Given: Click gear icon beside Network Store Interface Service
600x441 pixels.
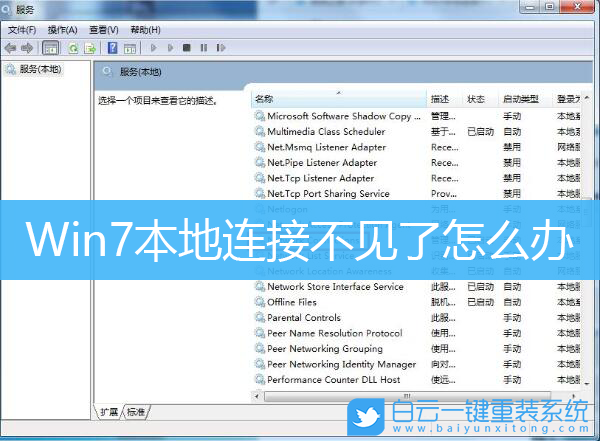Looking at the screenshot, I should [260, 287].
